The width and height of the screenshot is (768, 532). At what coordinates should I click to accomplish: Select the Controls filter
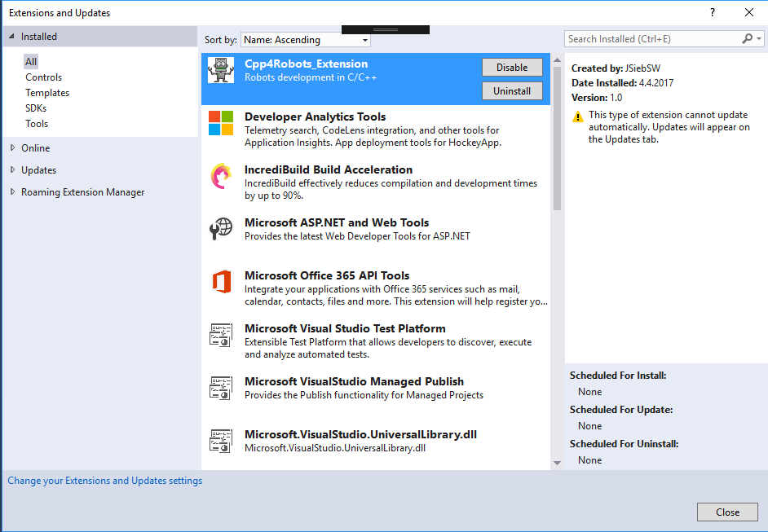click(x=43, y=77)
